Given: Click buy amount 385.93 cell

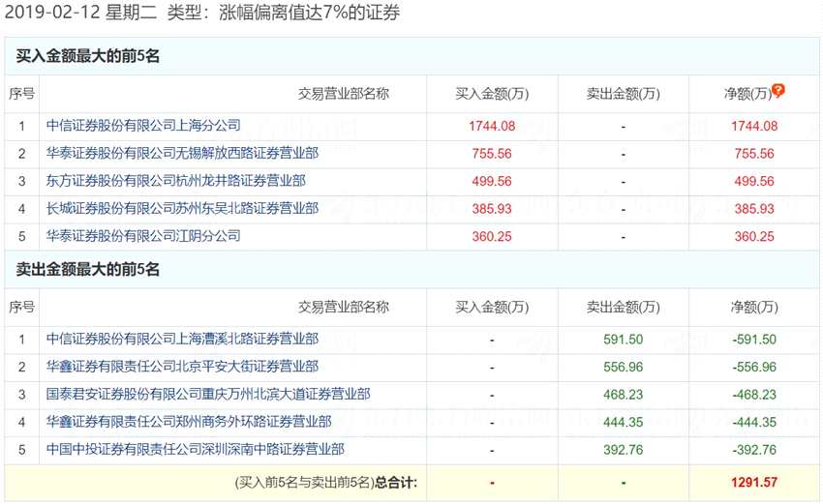Looking at the screenshot, I should click(x=492, y=209).
